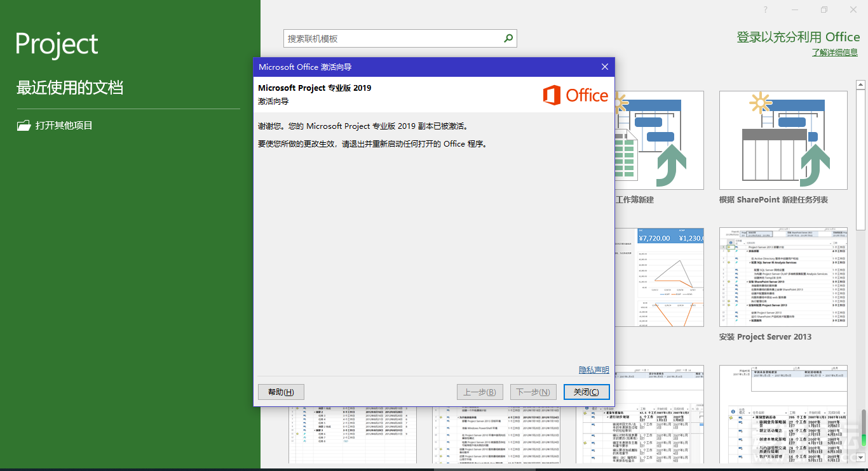Click the folder icon beside 打开其他项目
868x471 pixels.
pyautogui.click(x=24, y=126)
